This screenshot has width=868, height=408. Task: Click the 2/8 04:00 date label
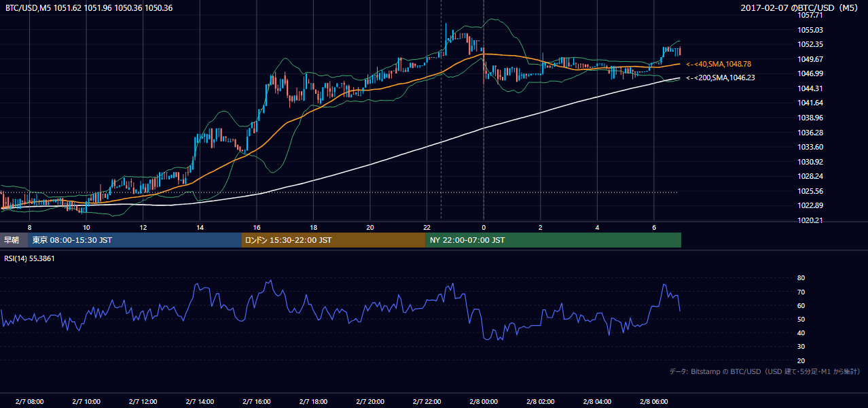[x=597, y=401]
